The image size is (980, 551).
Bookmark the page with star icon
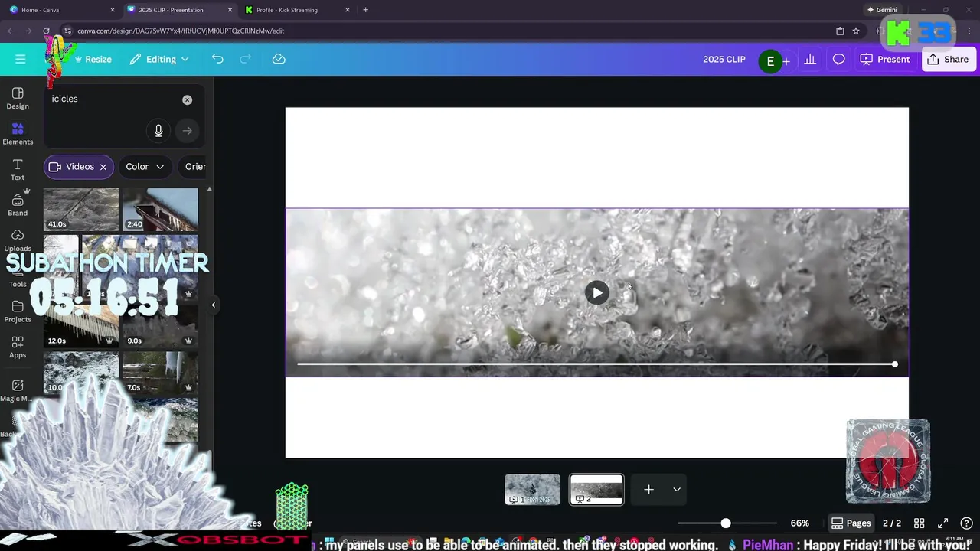pos(856,31)
